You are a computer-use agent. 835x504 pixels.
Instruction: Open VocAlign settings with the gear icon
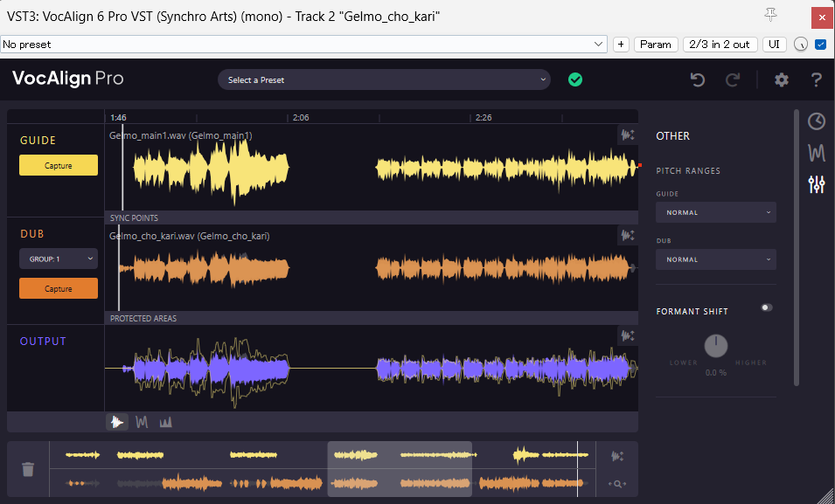click(x=781, y=79)
